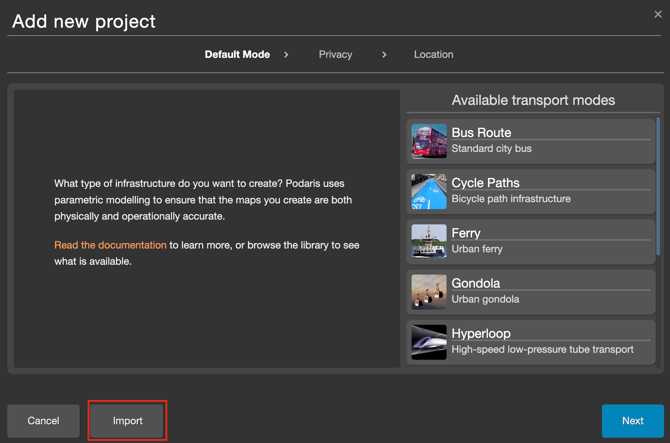
Task: Click the chevron after Privacy
Action: click(384, 55)
